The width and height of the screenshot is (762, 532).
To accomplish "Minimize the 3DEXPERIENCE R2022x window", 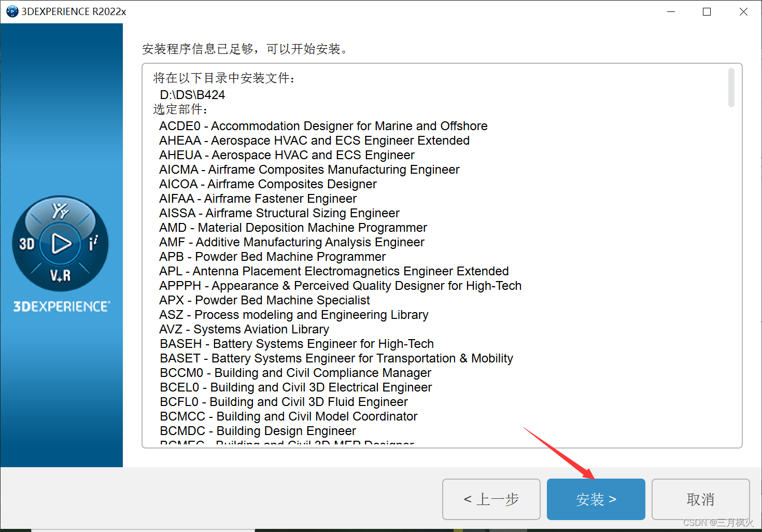I will tap(671, 11).
